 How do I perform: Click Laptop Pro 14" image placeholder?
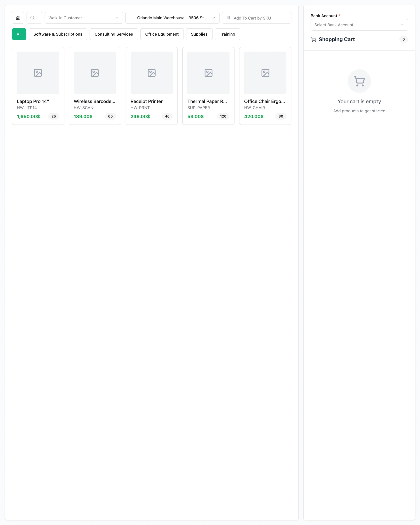pos(38,73)
